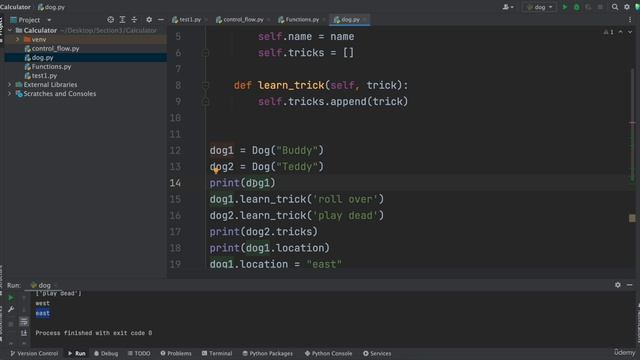This screenshot has height=360, width=640.
Task: Click line number 14 in the gutter
Action: pos(175,183)
